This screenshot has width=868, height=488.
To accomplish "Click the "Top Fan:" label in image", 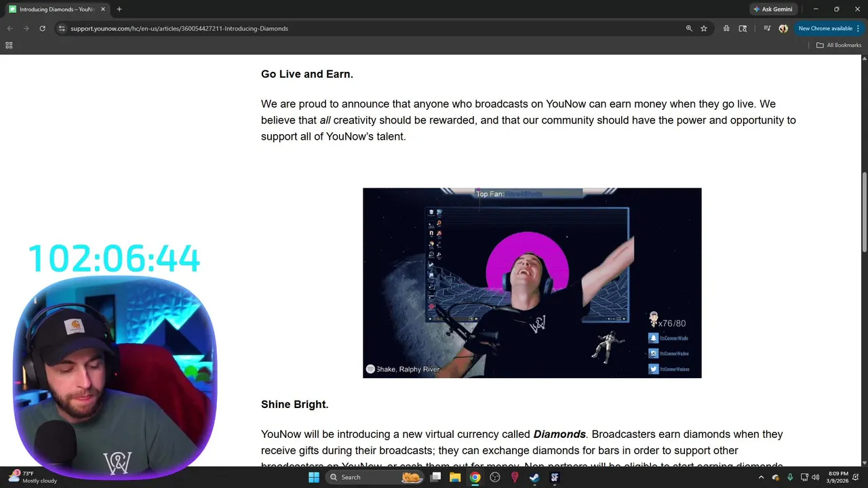I will point(490,194).
